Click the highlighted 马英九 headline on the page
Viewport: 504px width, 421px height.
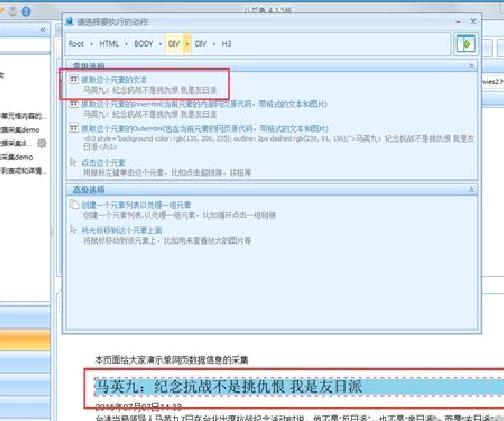coord(229,387)
